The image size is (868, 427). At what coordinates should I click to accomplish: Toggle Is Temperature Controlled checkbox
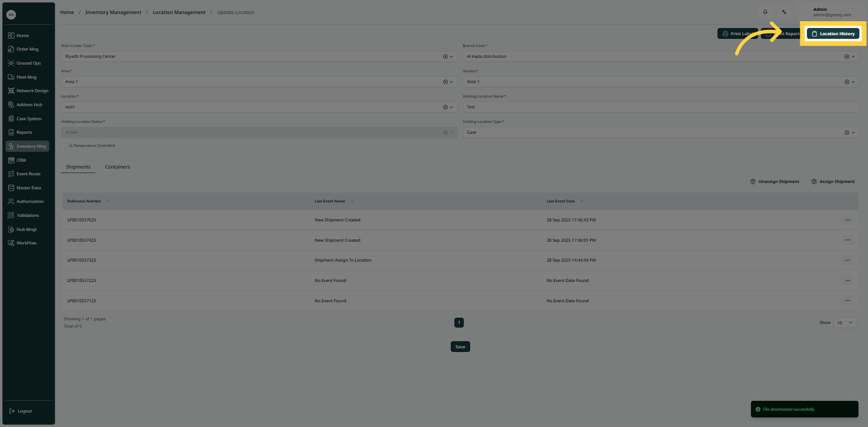[64, 145]
